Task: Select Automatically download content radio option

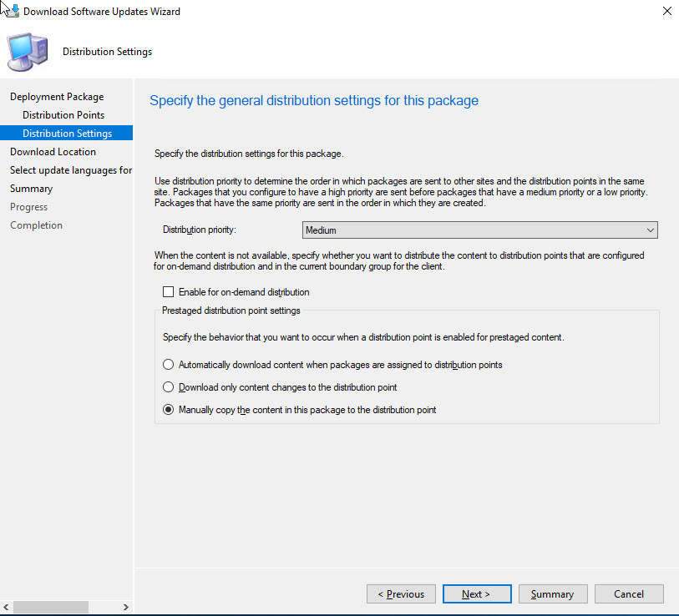Action: click(x=169, y=365)
